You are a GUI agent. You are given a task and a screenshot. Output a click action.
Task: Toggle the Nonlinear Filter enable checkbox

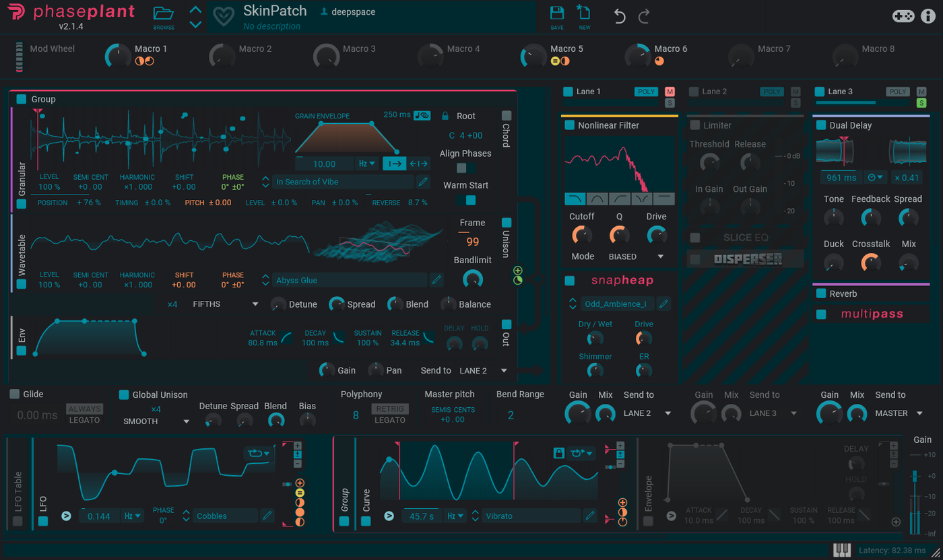[569, 125]
